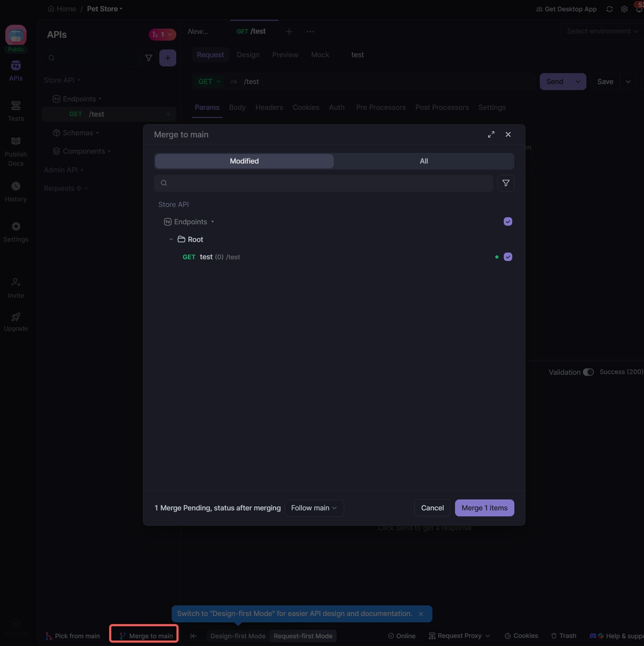Uncheck the Endpoints checkbox
This screenshot has height=646, width=644.
click(508, 221)
